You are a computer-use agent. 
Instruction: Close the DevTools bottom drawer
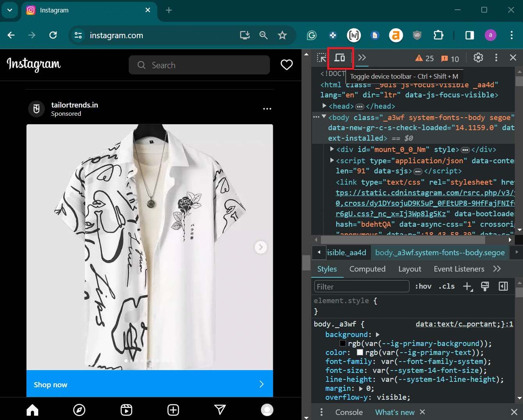514,412
